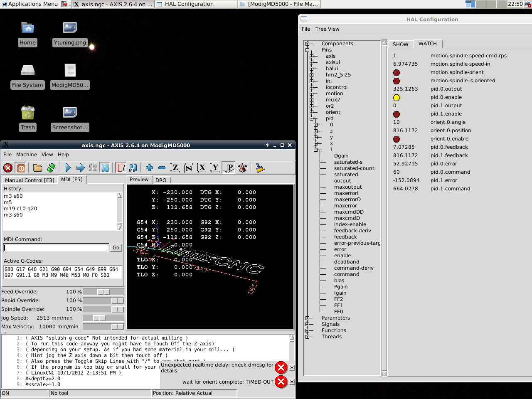Viewport: 532px width, 399px height.
Task: Zoom in the preview with plus icon
Action: coord(150,168)
